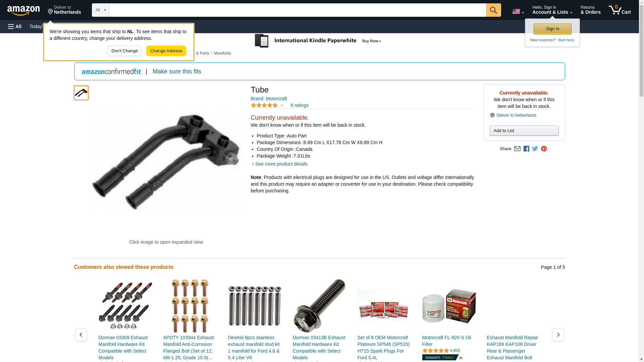Viewport: 644px width, 362px height.
Task: Click the yellow Sign in button
Action: 552,29
